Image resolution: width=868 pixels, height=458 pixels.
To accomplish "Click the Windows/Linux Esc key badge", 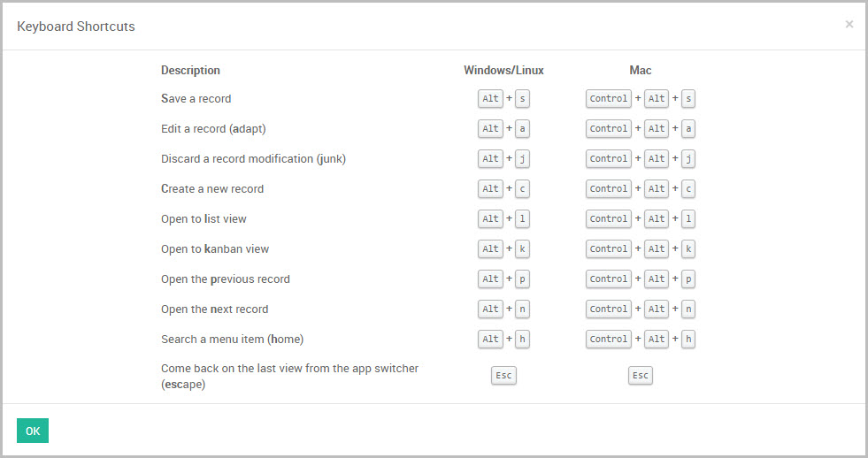I will coord(503,376).
